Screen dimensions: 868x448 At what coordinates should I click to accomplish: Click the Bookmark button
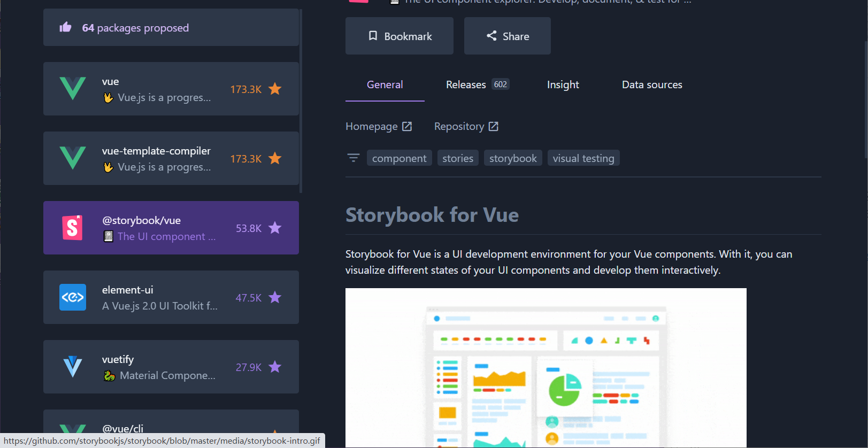pos(400,36)
